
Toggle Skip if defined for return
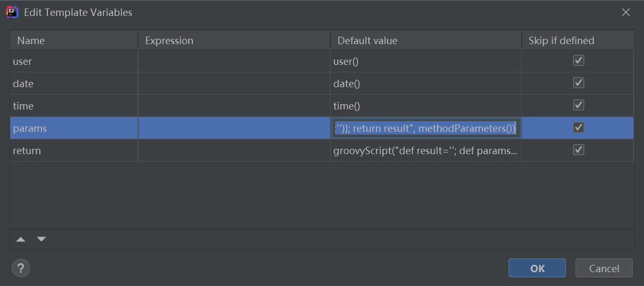pos(579,150)
